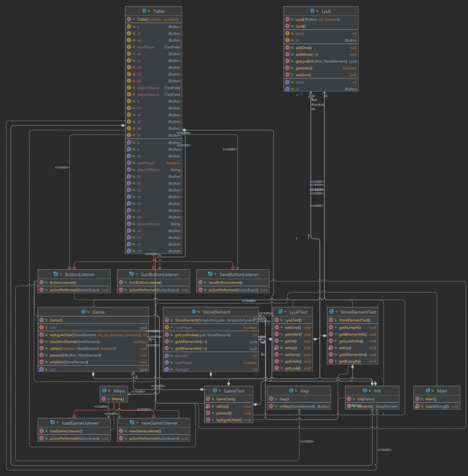Select actionPerformed(ActionEvent) in newGameListener
The image size is (468, 476).
[x=154, y=438]
